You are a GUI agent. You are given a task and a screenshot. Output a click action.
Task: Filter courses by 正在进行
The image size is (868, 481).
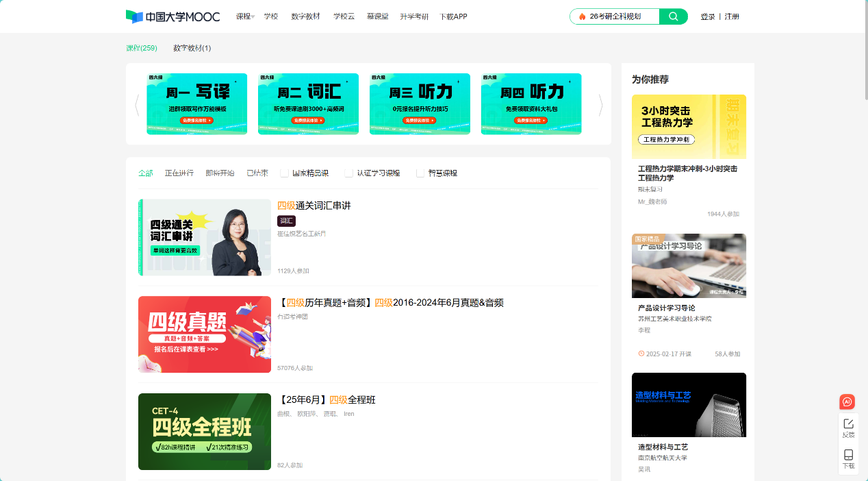point(179,173)
